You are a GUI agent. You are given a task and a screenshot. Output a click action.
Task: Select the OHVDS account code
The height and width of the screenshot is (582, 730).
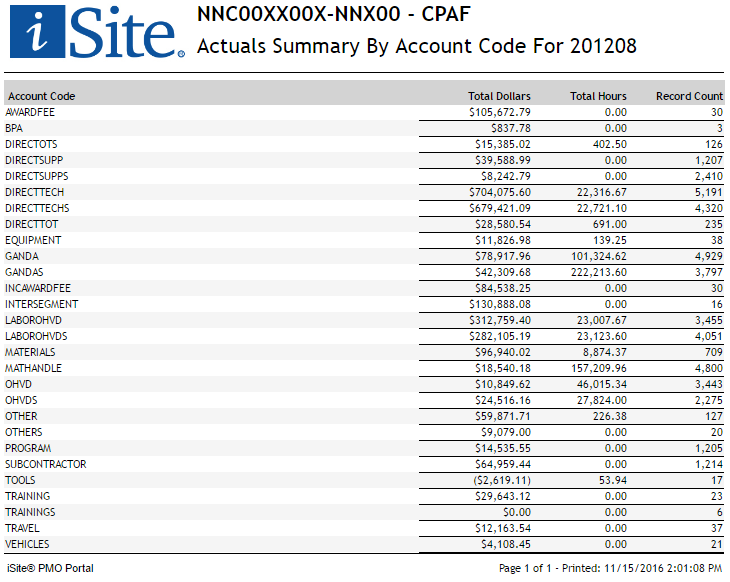(x=21, y=400)
